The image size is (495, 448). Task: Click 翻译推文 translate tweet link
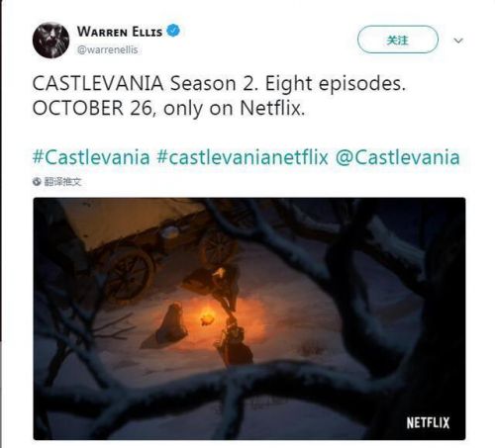coord(62,181)
